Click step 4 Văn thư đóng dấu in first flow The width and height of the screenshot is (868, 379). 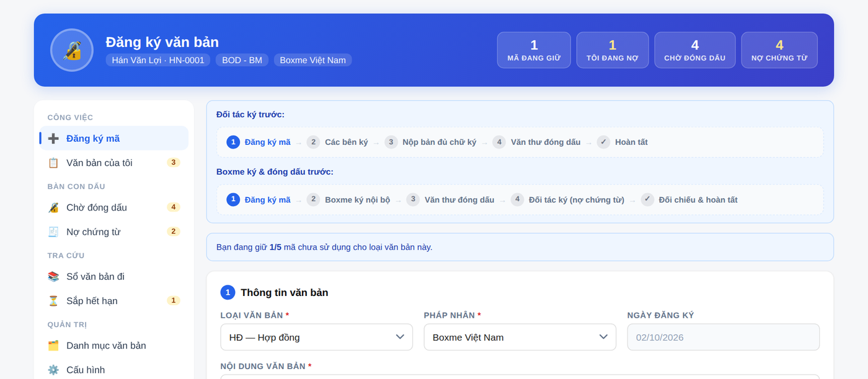click(x=537, y=142)
